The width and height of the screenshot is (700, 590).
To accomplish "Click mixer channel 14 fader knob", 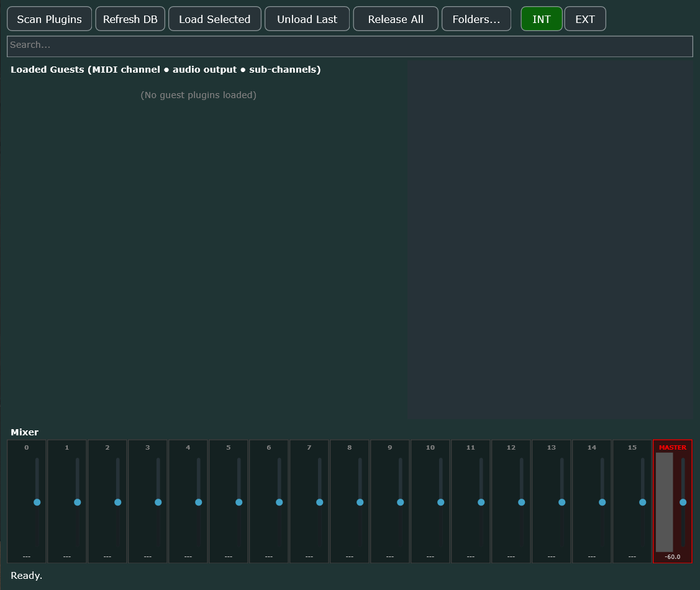I will pyautogui.click(x=602, y=502).
